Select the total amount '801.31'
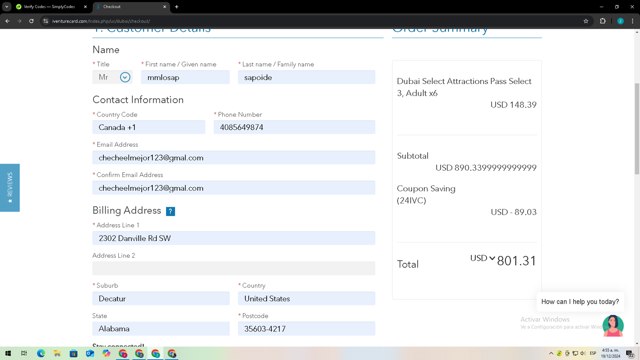 coord(516,260)
